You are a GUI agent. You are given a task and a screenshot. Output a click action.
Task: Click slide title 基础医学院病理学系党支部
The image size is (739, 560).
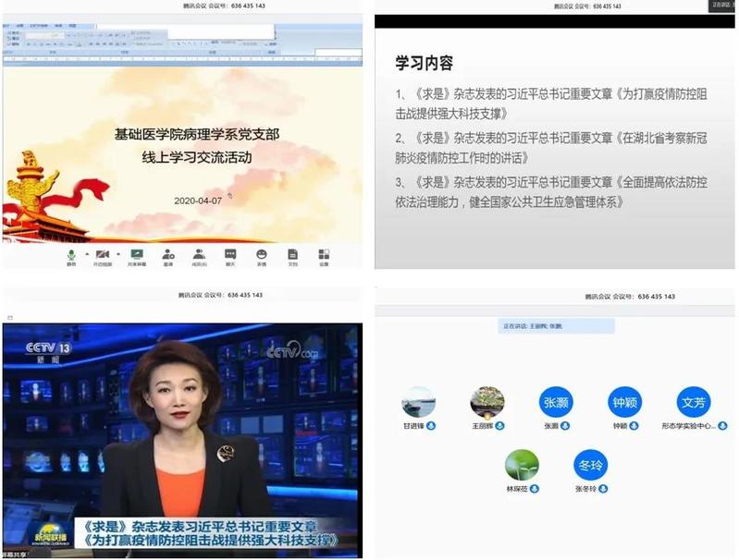click(x=197, y=134)
